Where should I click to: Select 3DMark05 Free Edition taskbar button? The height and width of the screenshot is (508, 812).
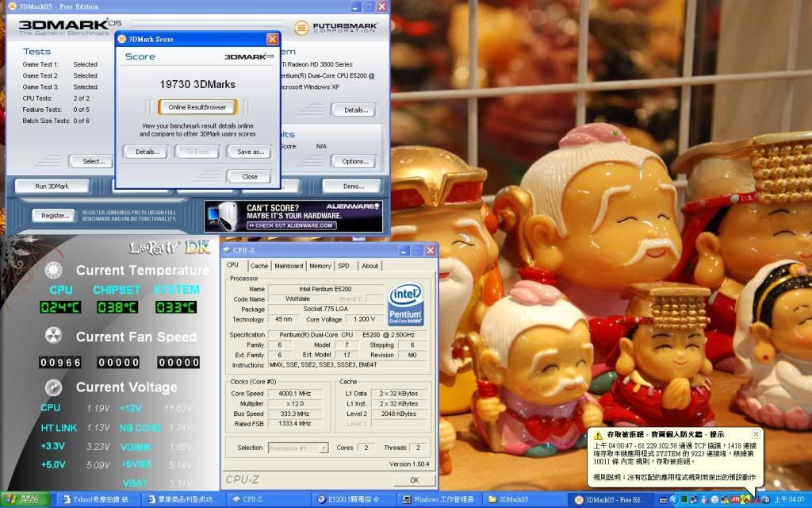tap(610, 499)
